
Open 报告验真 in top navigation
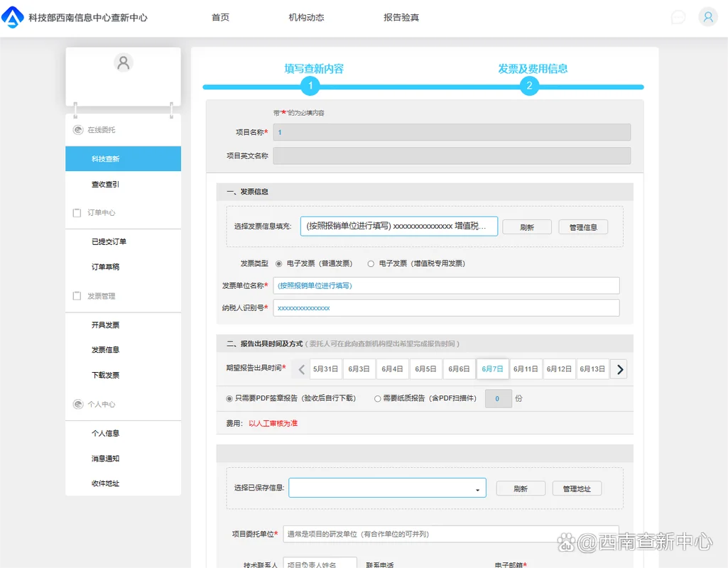[401, 18]
